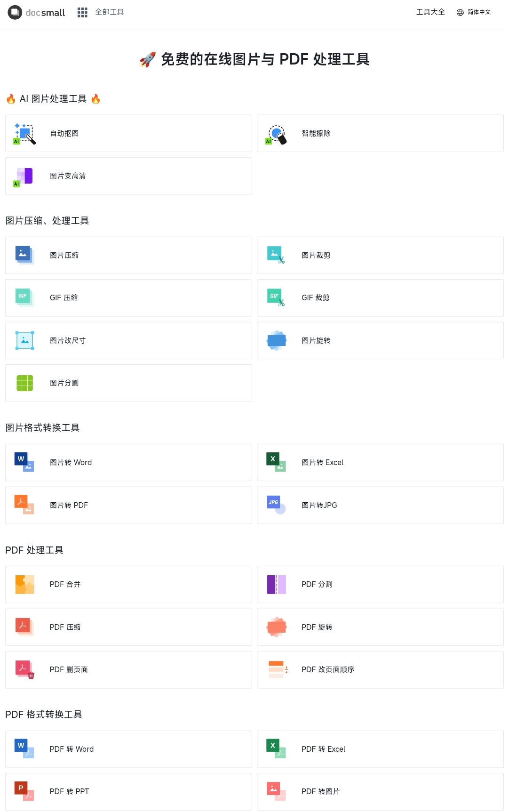Click the PDF 压缩 red icon
Screen dimensions: 508x812
click(x=24, y=627)
